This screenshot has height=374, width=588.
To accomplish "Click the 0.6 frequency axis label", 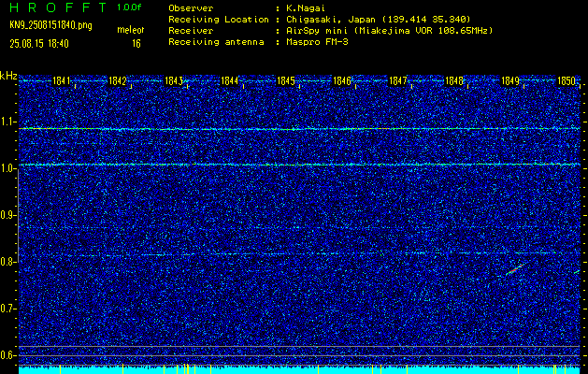I will (x=7, y=355).
